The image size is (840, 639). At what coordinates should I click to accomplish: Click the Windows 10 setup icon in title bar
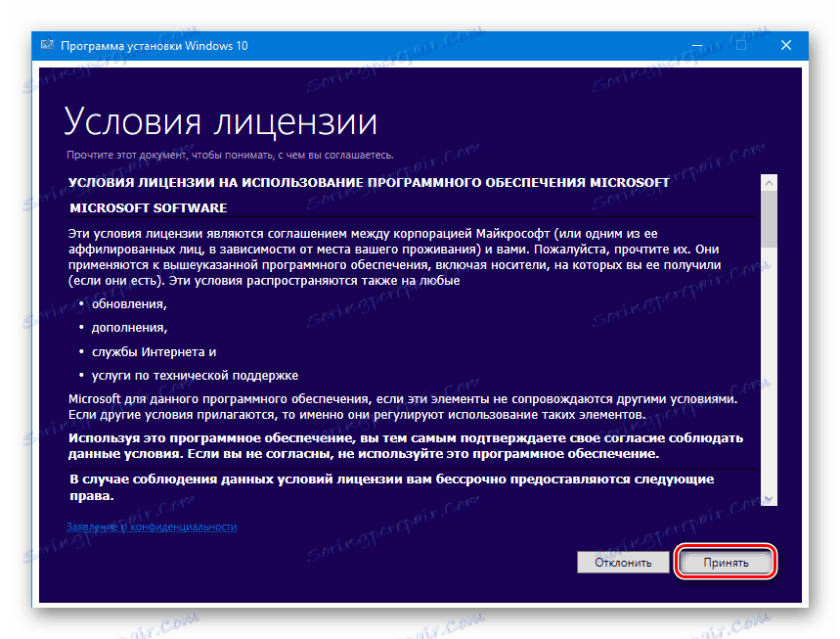[47, 45]
